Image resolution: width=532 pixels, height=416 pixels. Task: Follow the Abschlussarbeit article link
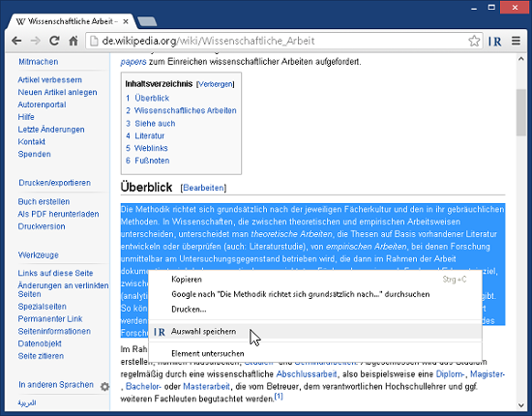pyautogui.click(x=307, y=374)
